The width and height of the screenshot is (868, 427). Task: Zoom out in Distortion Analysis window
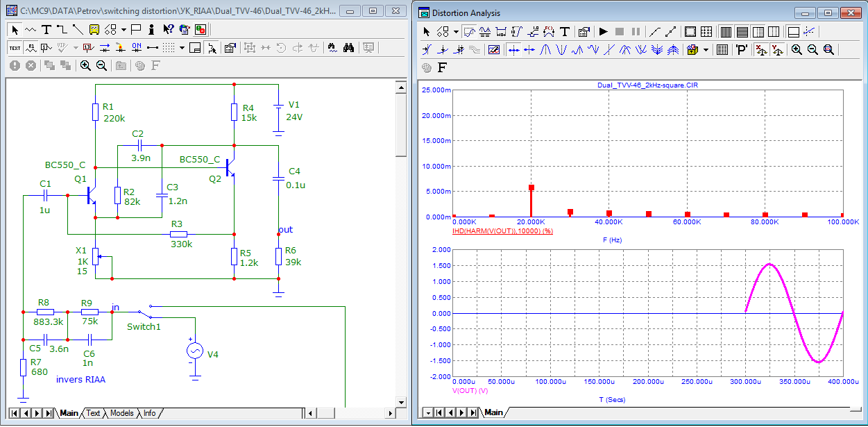coord(812,50)
